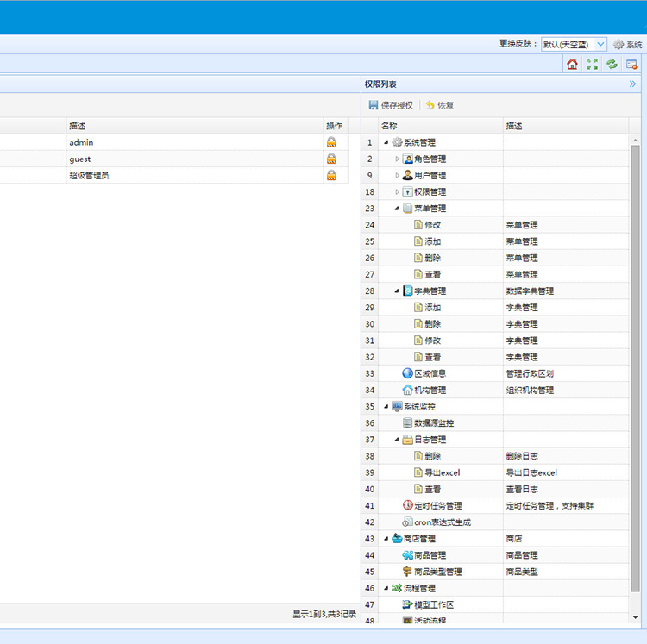Click the 区域信息 globe icon
Screen dimensions: 647x644
pos(408,373)
